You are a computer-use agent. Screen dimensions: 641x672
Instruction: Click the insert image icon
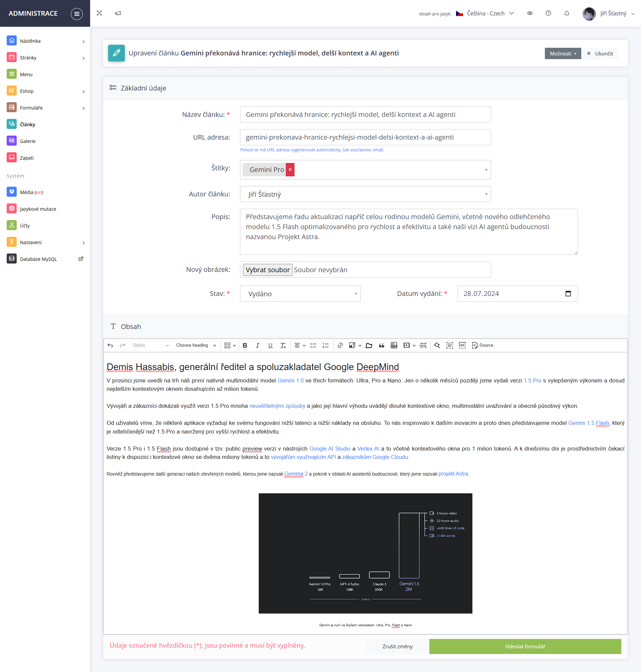[352, 345]
